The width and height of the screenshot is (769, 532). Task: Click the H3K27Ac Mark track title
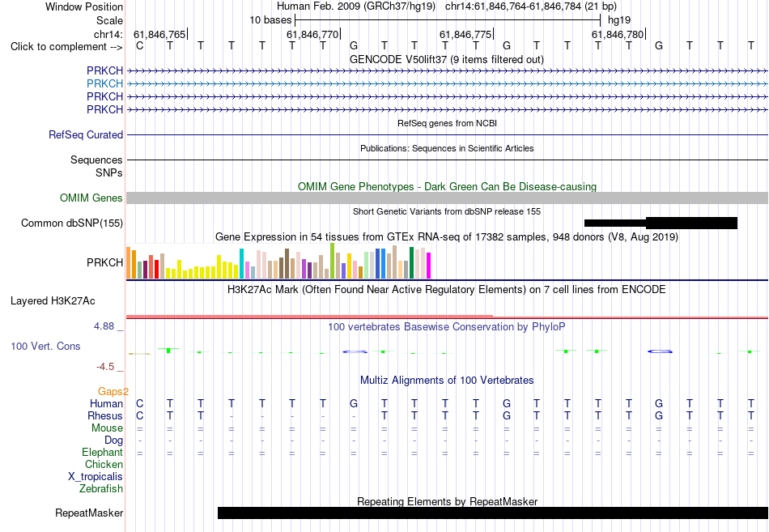pyautogui.click(x=446, y=290)
